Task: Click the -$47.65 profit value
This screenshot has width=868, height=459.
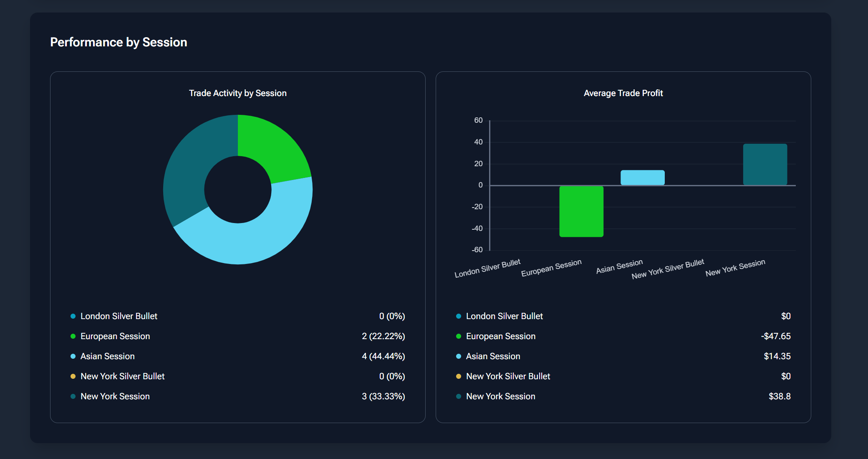Action: coord(776,336)
